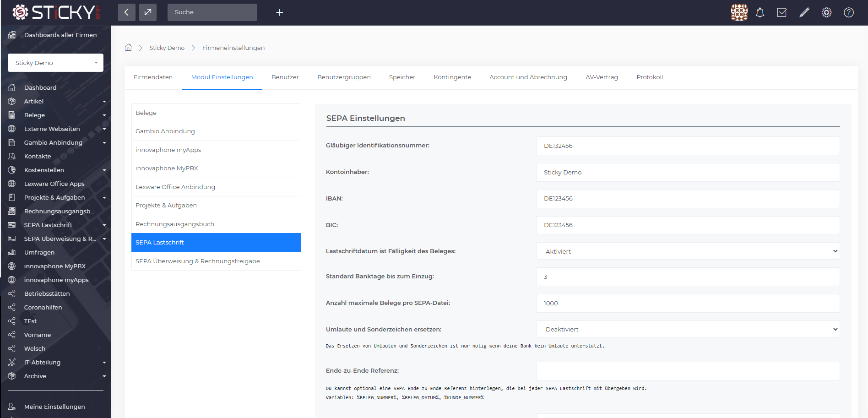Open the help question mark icon

849,12
